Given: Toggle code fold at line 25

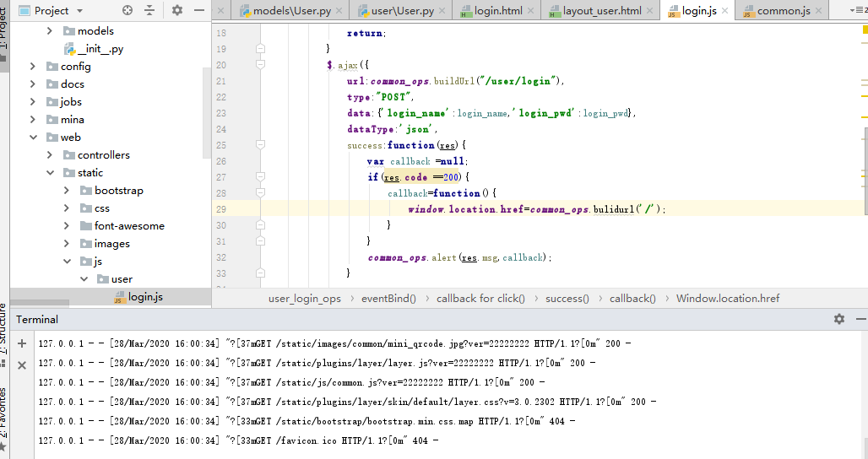Looking at the screenshot, I should [x=260, y=145].
